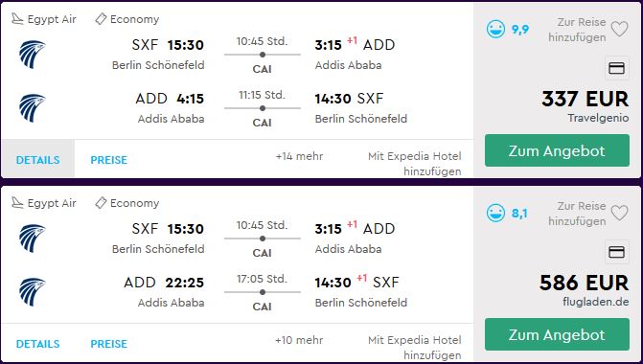The width and height of the screenshot is (643, 364).
Task: Click credit card icon above 586 EUR
Action: (x=617, y=252)
